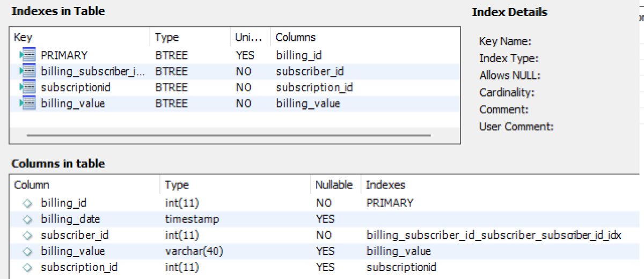Click diamond icon beside subscriber_id column

pos(28,235)
